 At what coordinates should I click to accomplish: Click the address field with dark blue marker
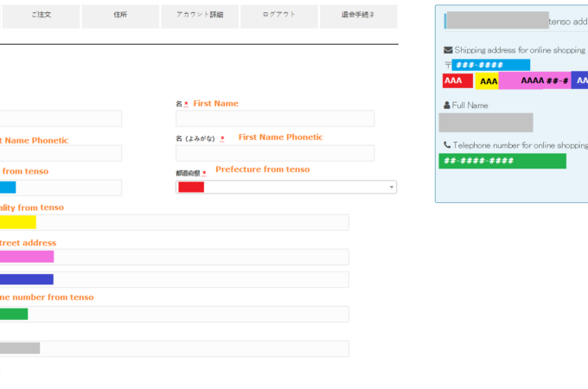pyautogui.click(x=173, y=279)
